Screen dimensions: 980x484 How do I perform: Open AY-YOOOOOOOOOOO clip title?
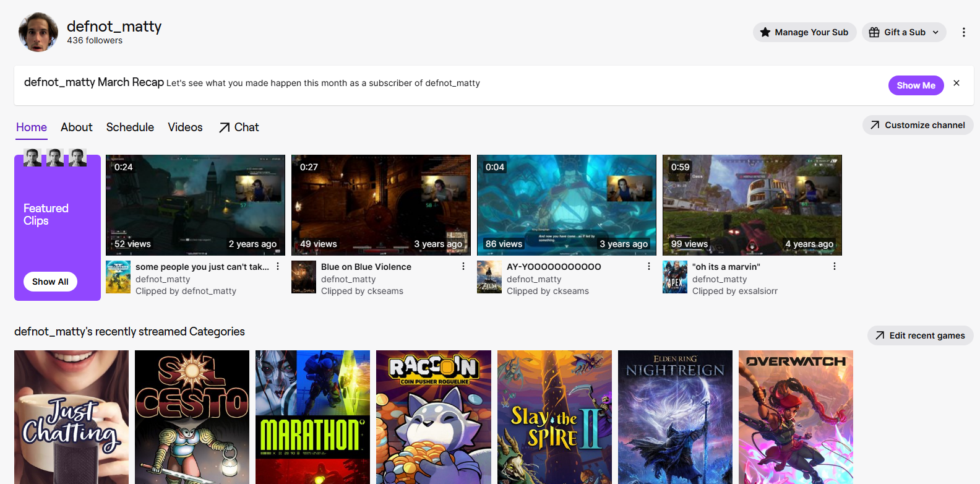[554, 267]
